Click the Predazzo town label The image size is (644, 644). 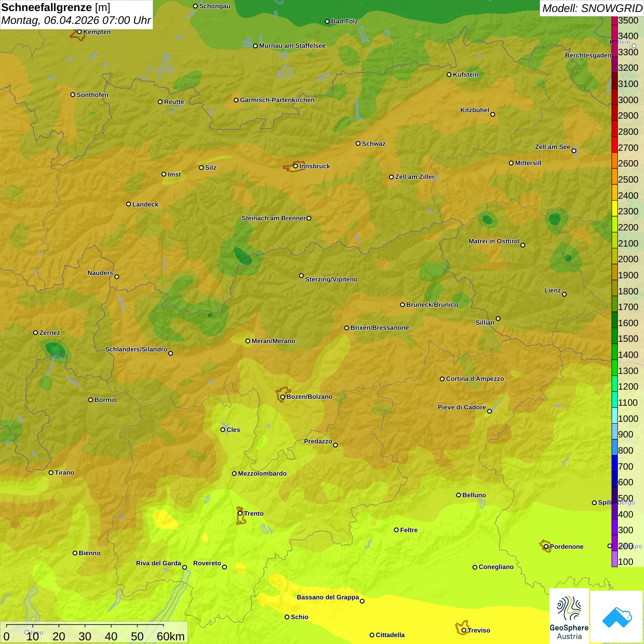[318, 441]
